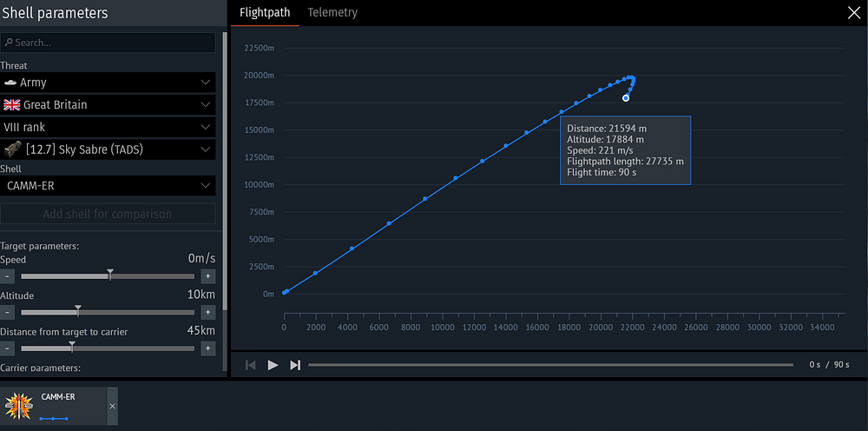Play the flightpath animation
The width and height of the screenshot is (868, 431).
click(273, 365)
